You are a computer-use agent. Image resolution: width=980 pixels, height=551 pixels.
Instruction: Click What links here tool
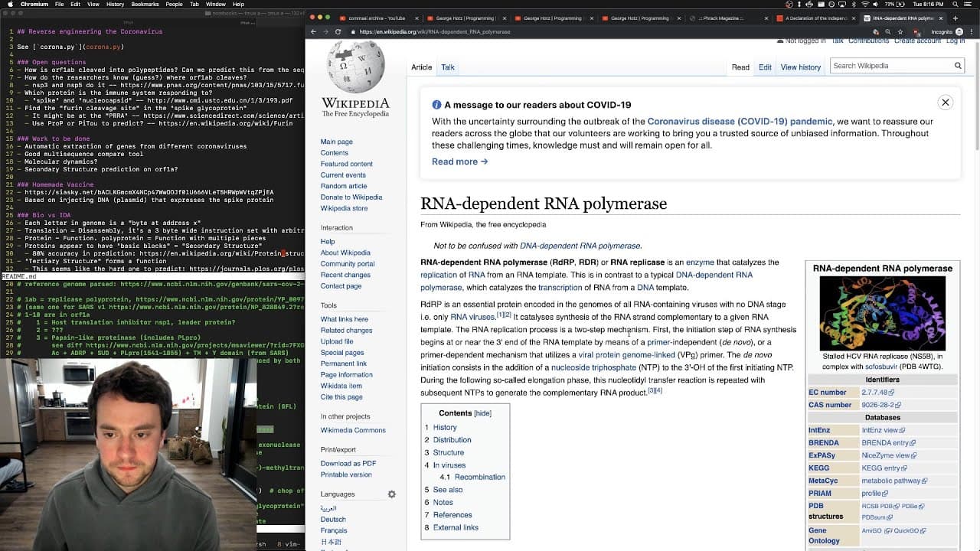pos(344,319)
